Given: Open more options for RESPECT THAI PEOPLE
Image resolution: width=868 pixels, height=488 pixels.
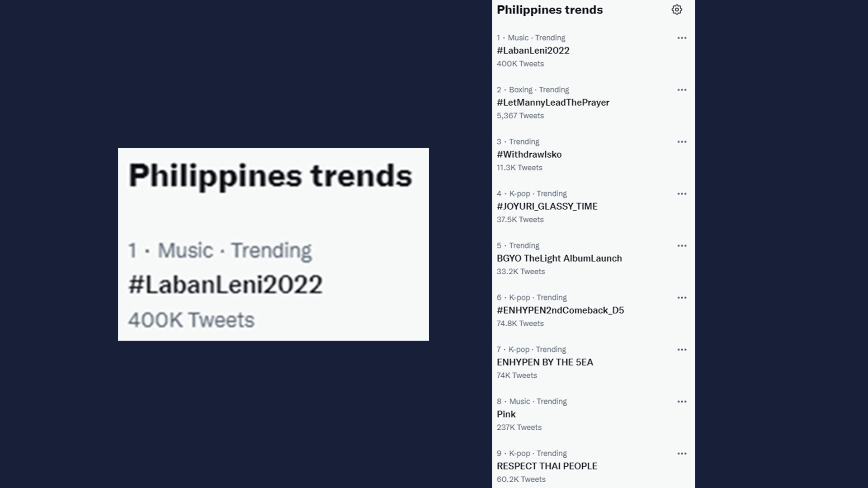Looking at the screenshot, I should [x=682, y=454].
